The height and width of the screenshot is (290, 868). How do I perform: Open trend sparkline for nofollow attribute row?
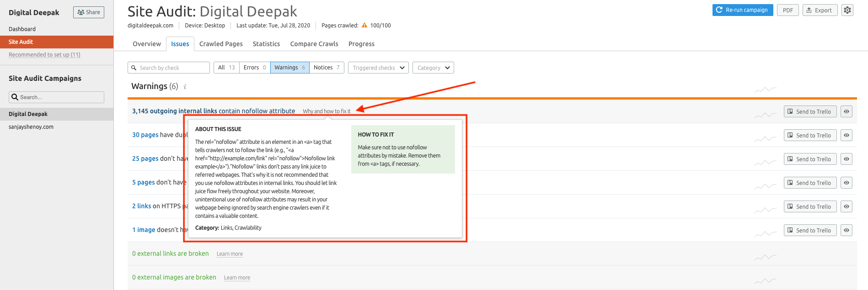766,115
